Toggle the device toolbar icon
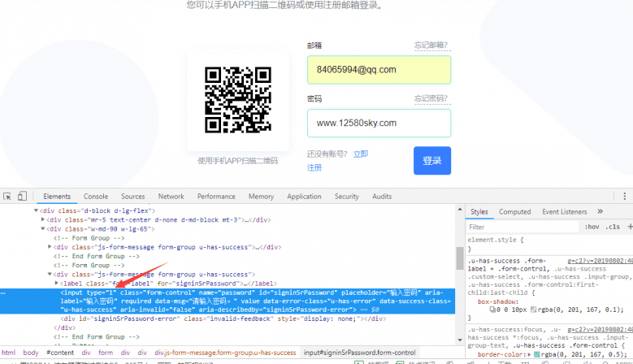Viewport: 633px width, 364px height. point(22,196)
